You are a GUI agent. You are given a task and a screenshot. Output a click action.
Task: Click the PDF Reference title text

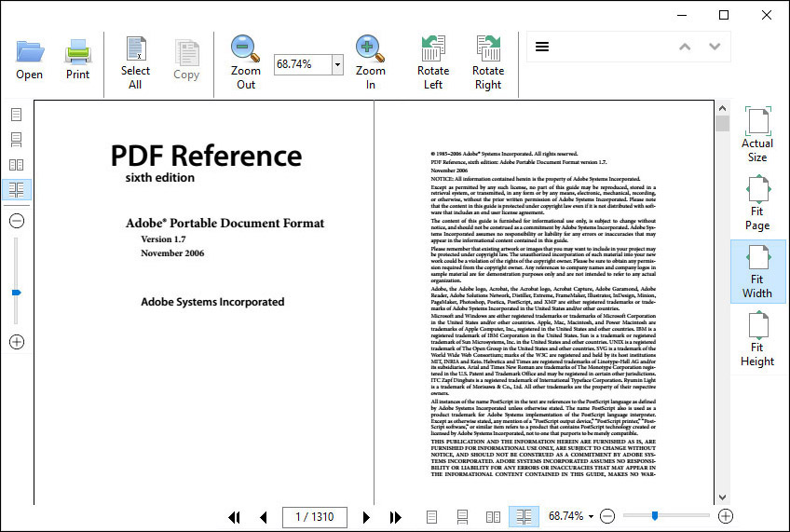pyautogui.click(x=206, y=156)
